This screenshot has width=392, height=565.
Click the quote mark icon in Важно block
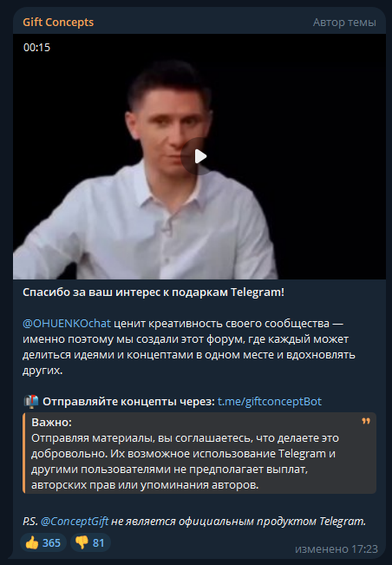click(x=366, y=421)
